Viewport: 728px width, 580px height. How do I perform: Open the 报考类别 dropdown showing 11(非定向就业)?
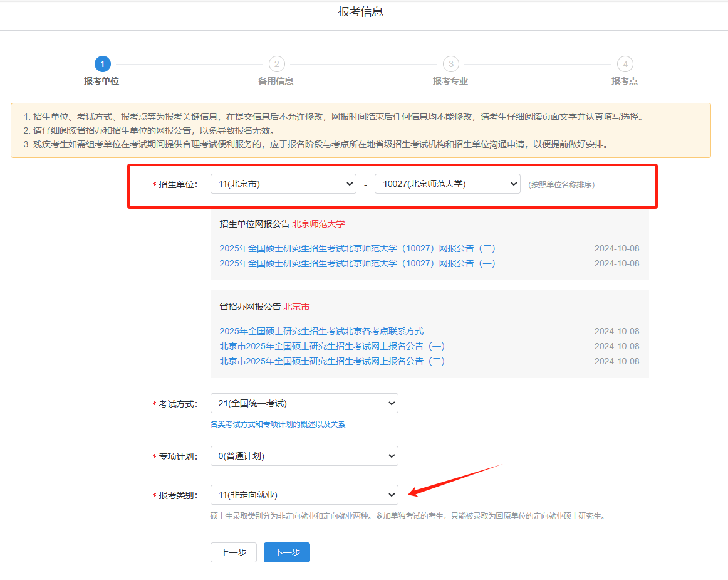pyautogui.click(x=304, y=495)
